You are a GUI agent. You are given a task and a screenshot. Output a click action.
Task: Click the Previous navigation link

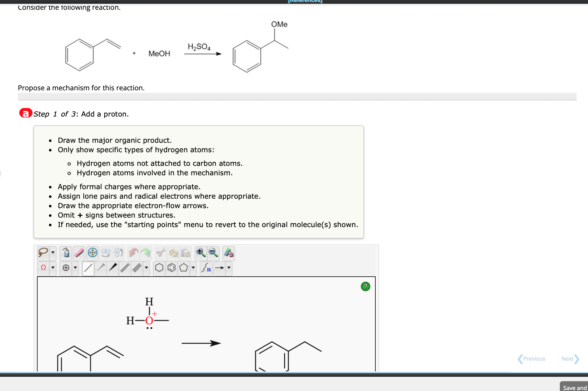tap(534, 359)
